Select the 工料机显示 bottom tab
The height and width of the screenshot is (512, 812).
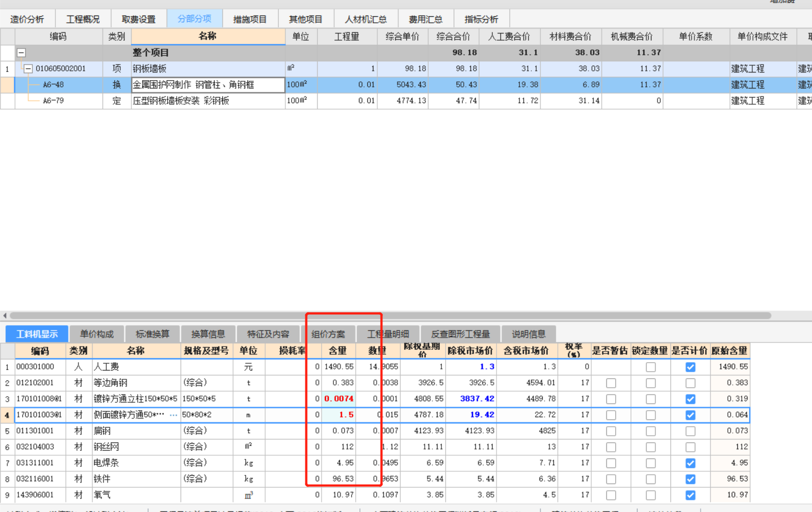[x=37, y=334]
